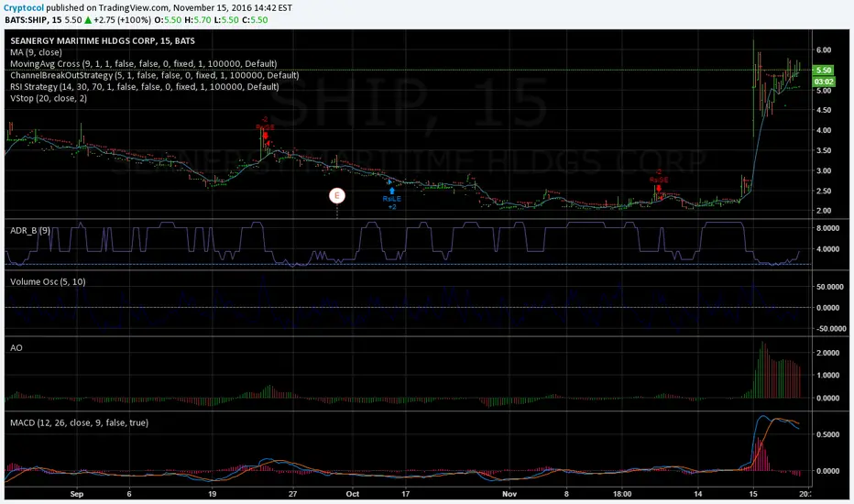The width and height of the screenshot is (854, 504).
Task: Click the Oct date on time axis
Action: point(353,494)
